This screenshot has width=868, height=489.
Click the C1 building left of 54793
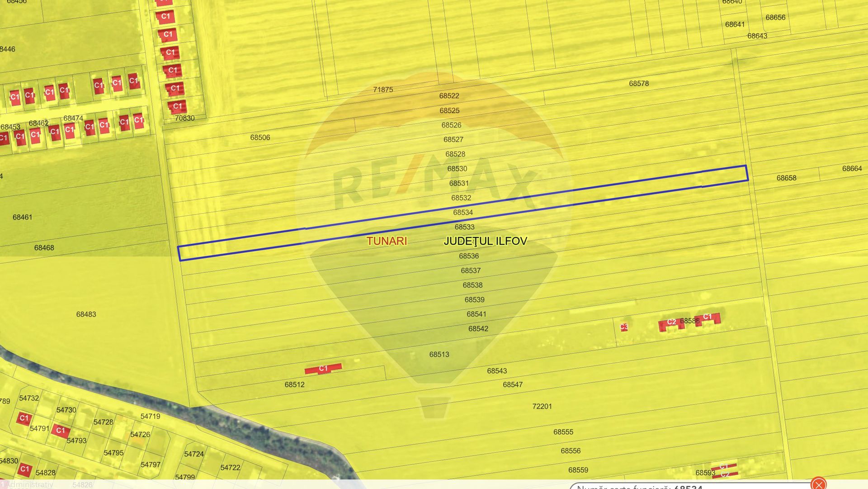click(x=61, y=430)
